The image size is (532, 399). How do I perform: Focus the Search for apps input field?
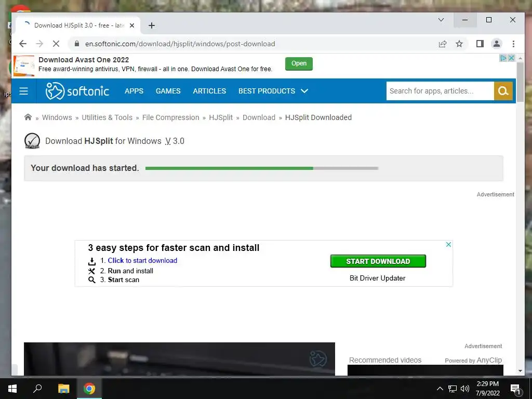pos(440,91)
